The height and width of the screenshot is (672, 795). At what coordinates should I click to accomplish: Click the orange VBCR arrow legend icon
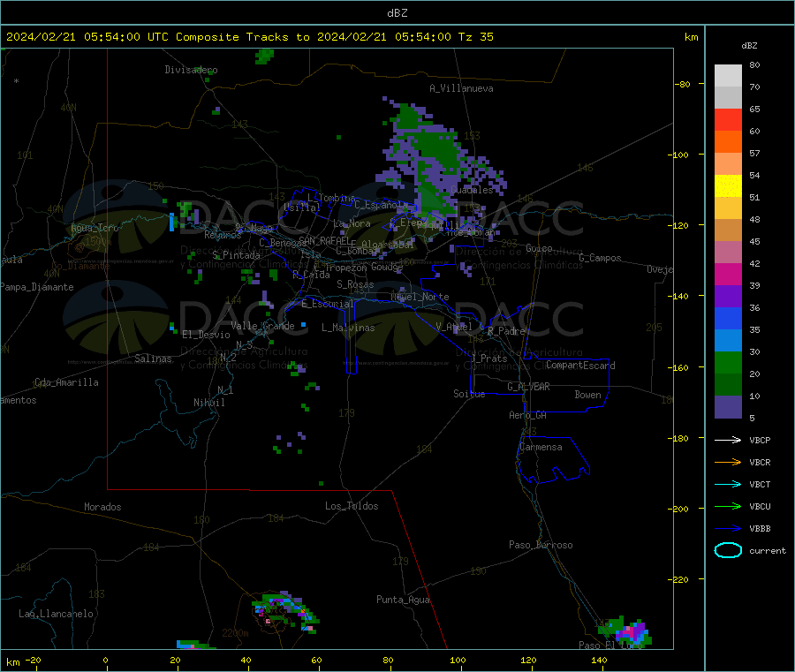coord(728,462)
